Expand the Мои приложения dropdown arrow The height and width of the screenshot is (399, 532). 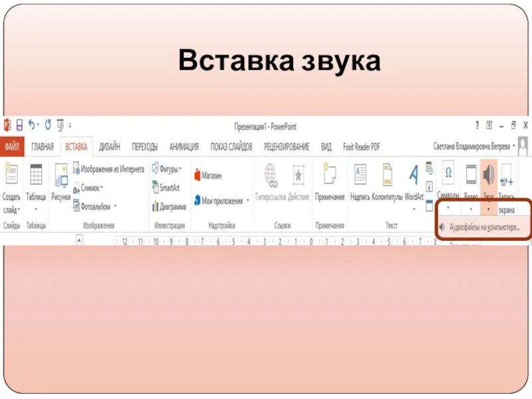click(247, 201)
